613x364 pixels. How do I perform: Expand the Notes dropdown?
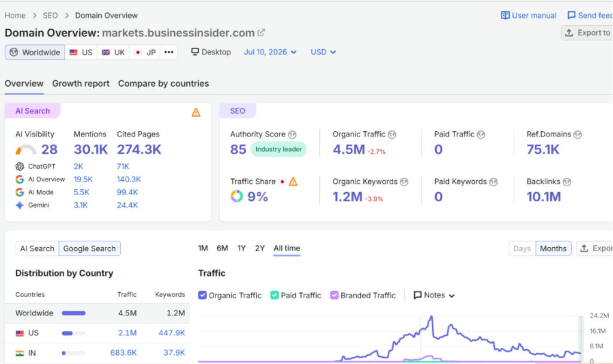tap(435, 295)
